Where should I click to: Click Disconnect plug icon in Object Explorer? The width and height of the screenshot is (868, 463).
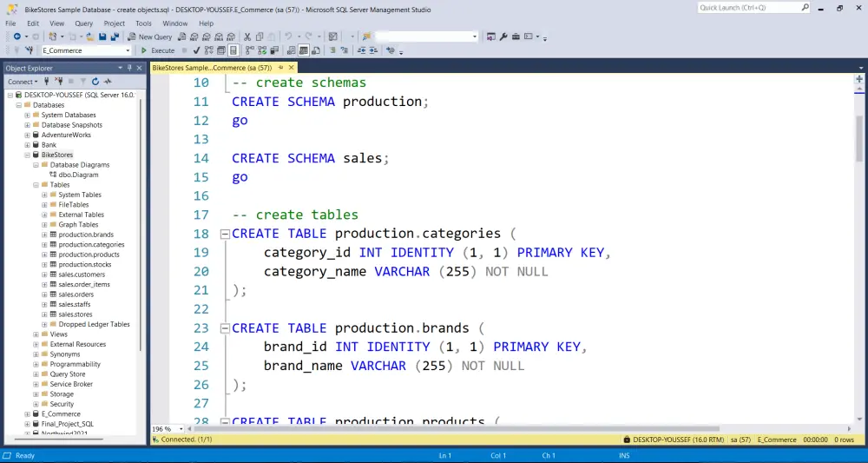coord(59,82)
